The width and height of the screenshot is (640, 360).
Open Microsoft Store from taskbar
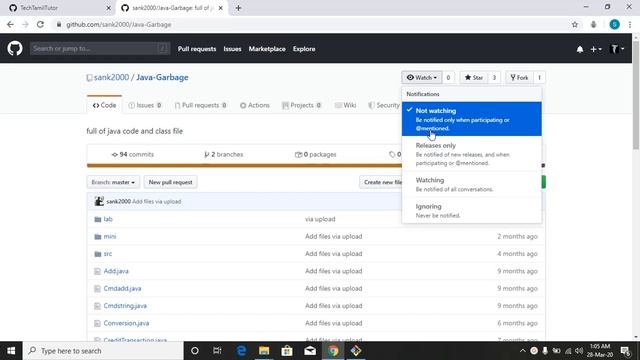(x=287, y=351)
